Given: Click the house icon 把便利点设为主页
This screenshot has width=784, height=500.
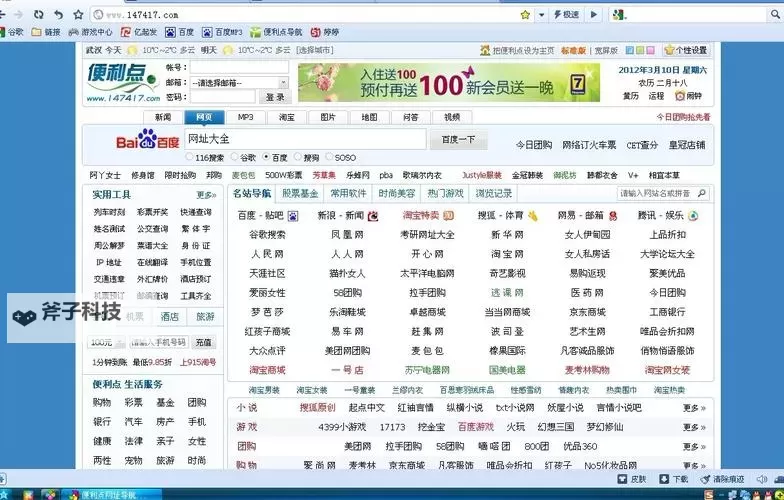Looking at the screenshot, I should (x=484, y=50).
